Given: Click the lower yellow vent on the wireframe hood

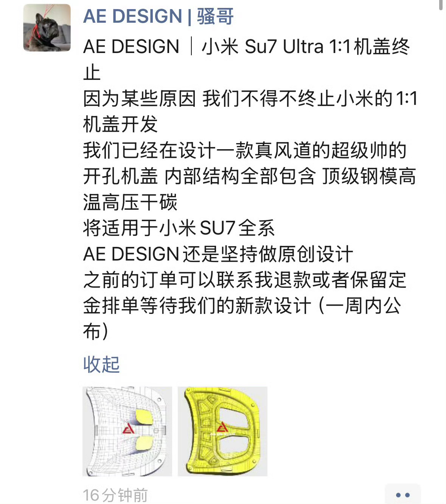Looking at the screenshot, I should (x=144, y=443).
